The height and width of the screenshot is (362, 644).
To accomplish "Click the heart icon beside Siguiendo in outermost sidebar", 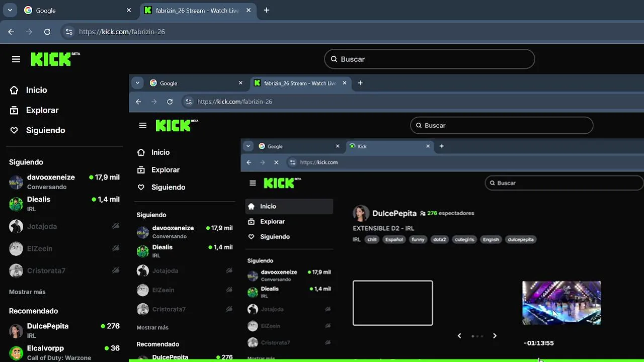I will [x=15, y=130].
